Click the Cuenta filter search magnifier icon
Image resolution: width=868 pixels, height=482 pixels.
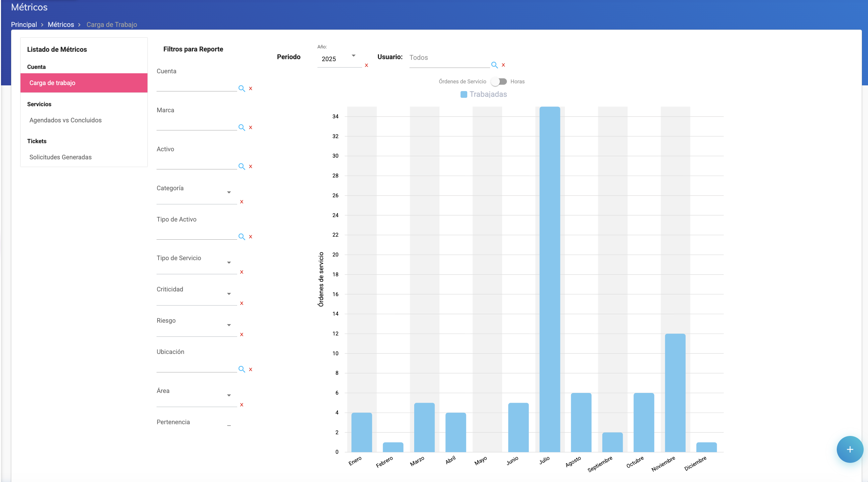point(242,89)
